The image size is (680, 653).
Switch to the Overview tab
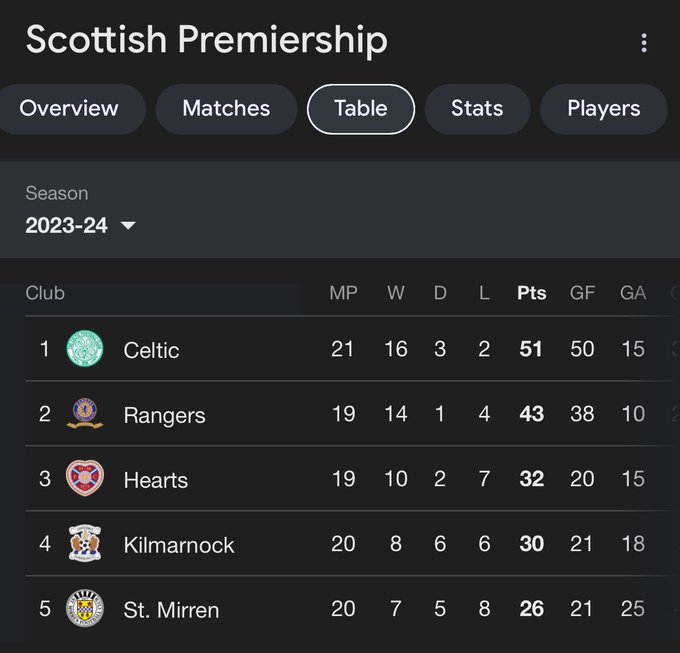point(69,109)
